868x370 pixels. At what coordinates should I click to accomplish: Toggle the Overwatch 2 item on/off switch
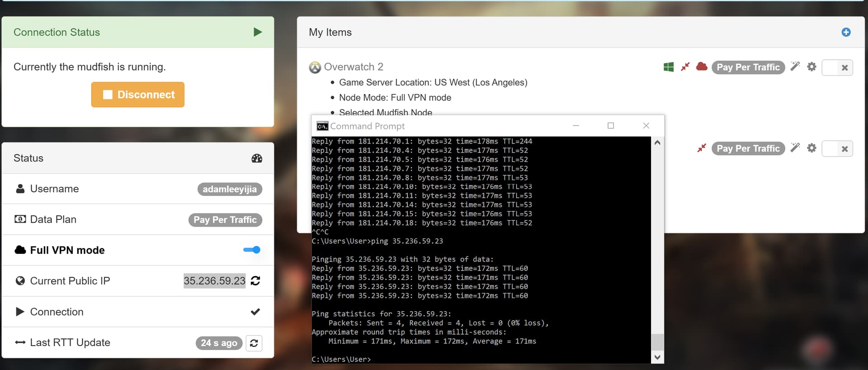point(837,67)
